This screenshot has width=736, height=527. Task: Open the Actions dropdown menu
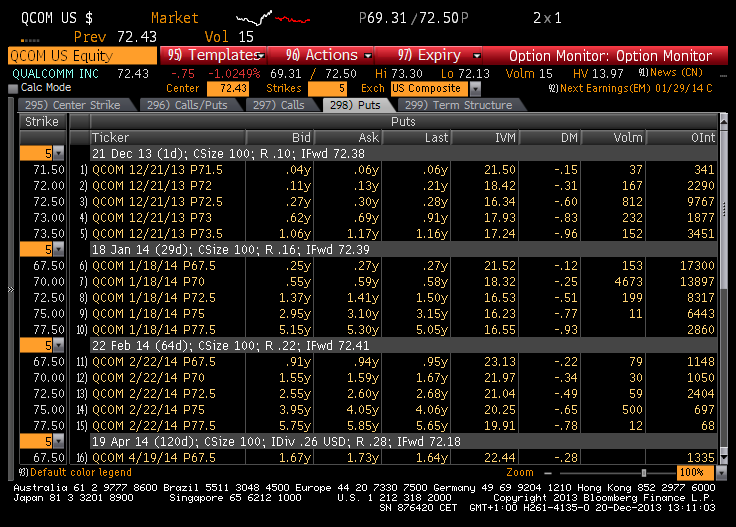321,55
